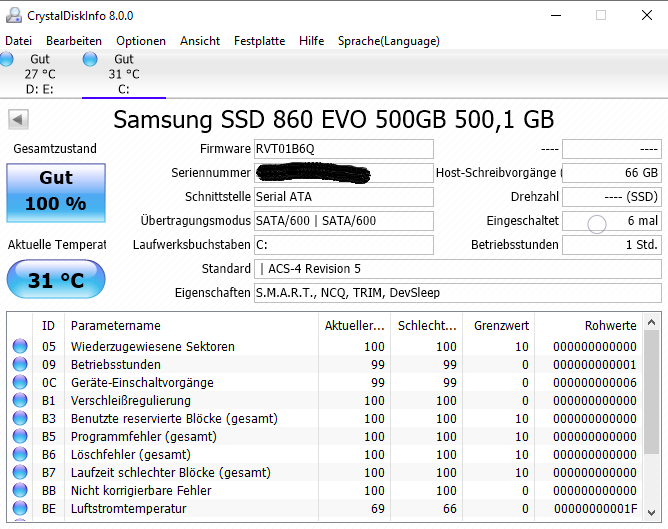Screen dimensions: 668x529
Task: Click status orb for Programmfehler row
Action: tap(20, 436)
